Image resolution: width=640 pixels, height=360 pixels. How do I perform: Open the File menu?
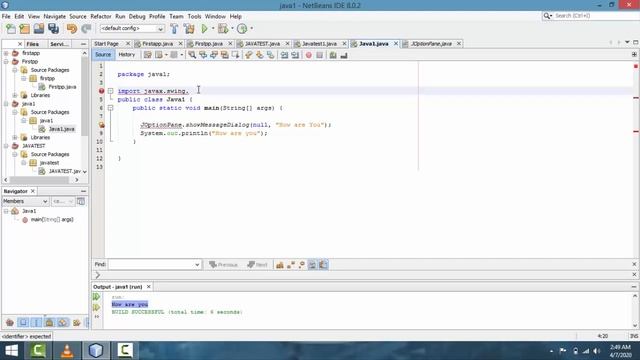pos(6,16)
